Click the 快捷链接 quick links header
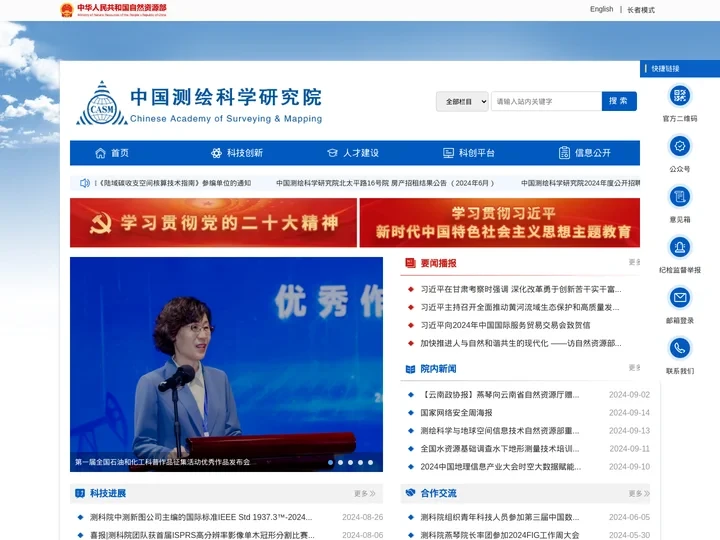This screenshot has height=540, width=720. point(680,68)
